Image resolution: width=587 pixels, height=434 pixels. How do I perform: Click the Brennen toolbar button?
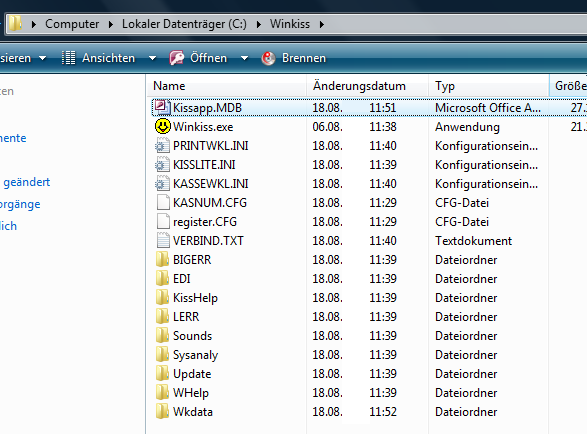click(x=294, y=58)
